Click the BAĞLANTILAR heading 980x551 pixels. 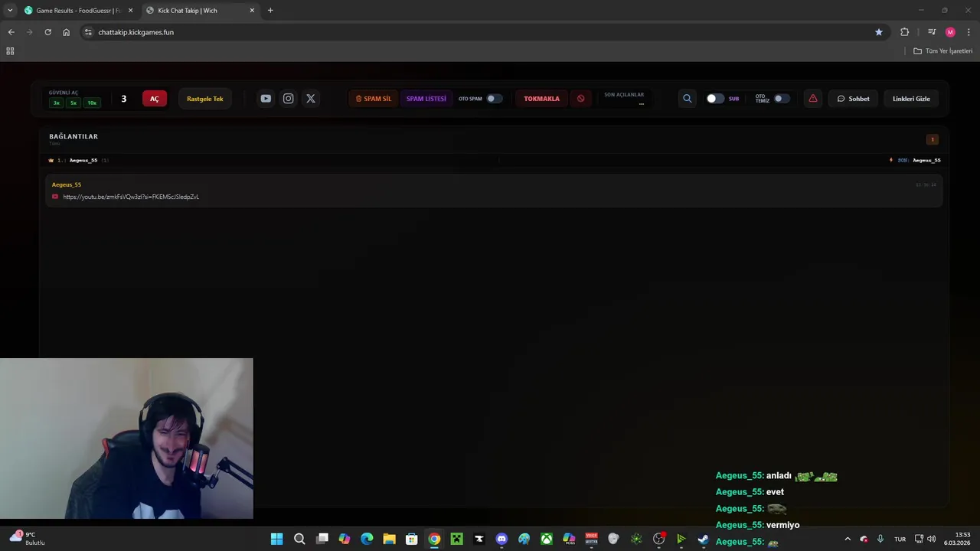pos(73,136)
